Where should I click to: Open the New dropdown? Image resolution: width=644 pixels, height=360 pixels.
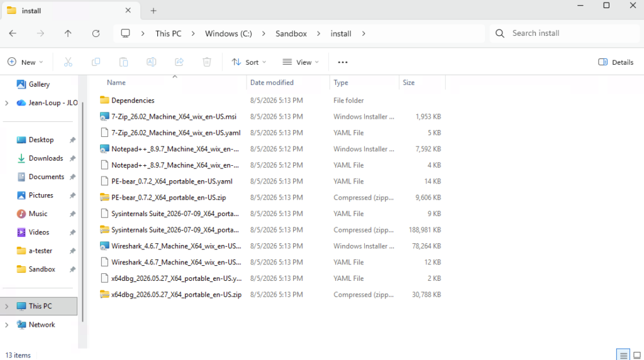coord(25,62)
